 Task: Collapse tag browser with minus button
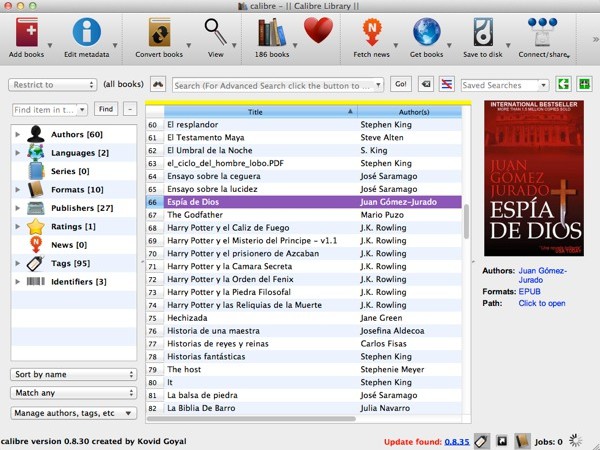click(x=130, y=109)
